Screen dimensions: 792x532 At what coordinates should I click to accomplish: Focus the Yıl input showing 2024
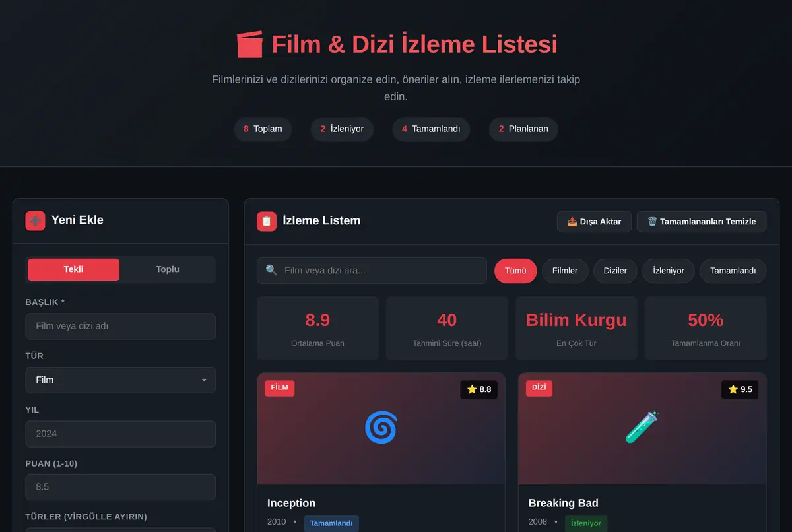(x=121, y=434)
